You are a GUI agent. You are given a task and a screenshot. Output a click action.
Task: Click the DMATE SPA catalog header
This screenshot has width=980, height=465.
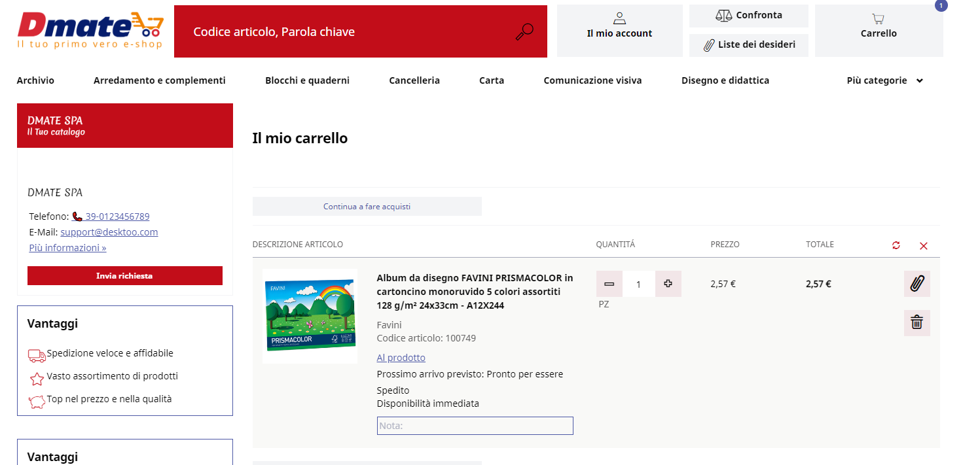click(x=125, y=126)
